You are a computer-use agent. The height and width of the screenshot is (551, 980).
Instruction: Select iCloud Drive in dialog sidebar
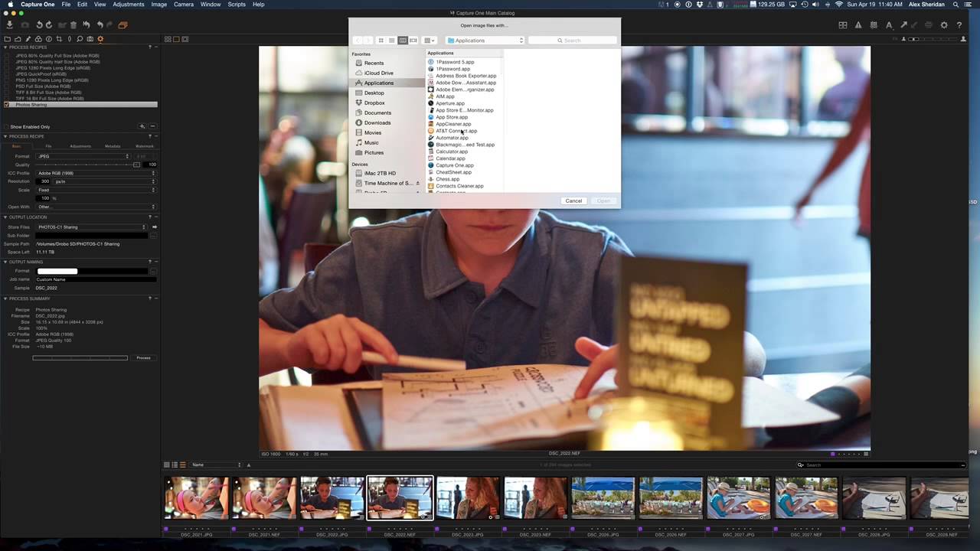point(378,73)
